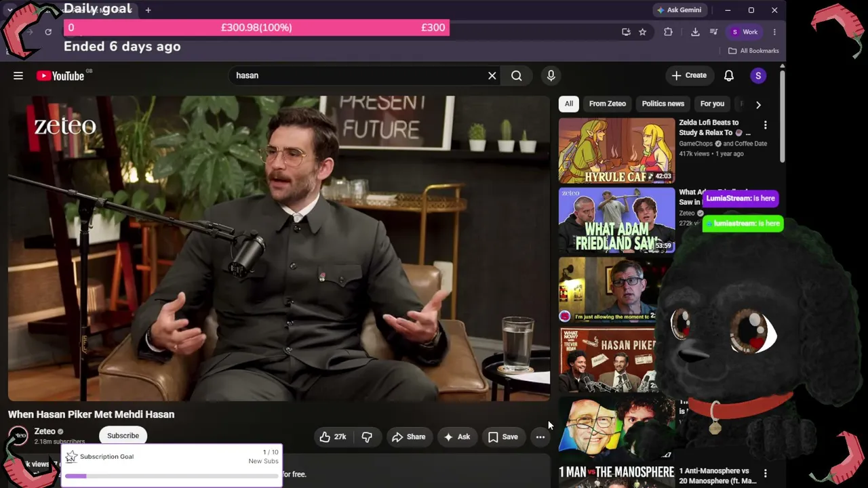868x488 pixels.
Task: Open Chrome downloads icon
Action: pos(695,32)
